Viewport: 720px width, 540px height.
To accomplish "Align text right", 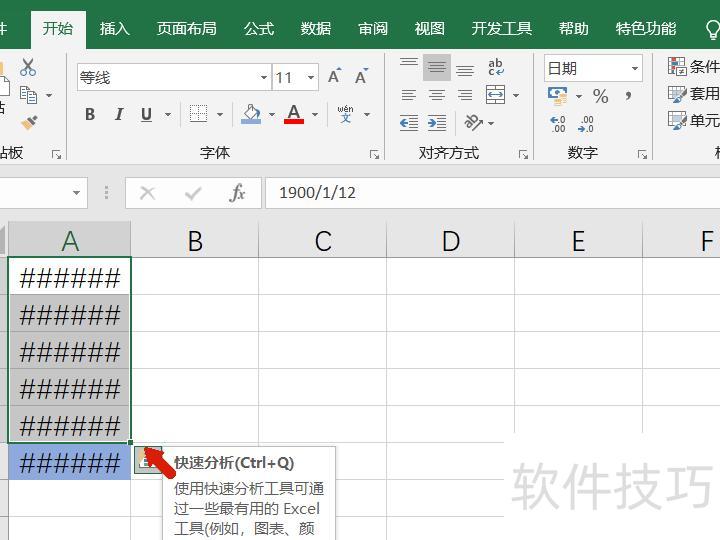I will point(465,95).
